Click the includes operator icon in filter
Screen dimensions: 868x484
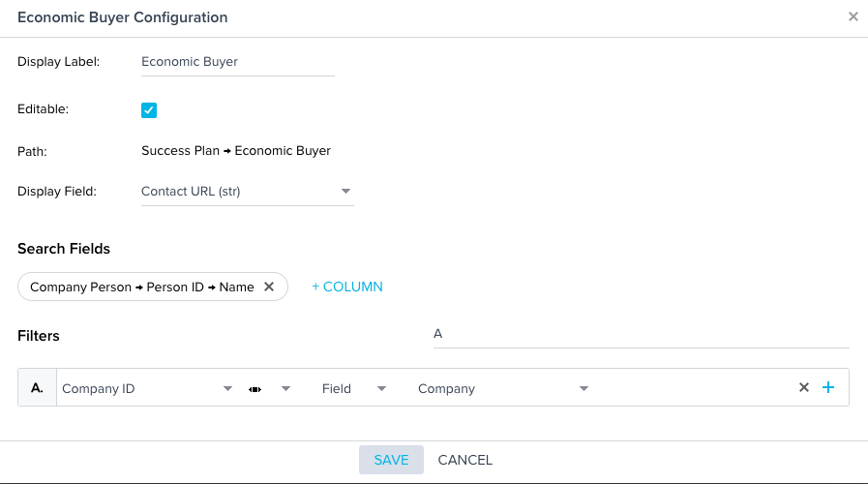[254, 389]
